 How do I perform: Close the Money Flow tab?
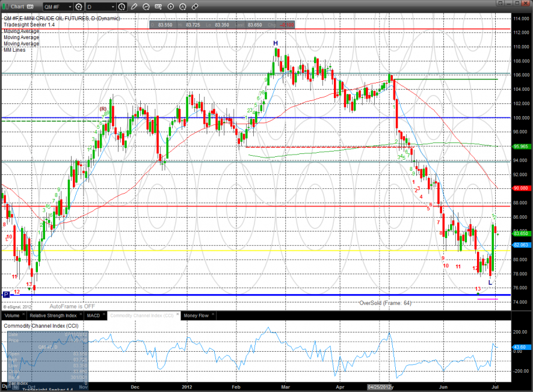(x=215, y=315)
